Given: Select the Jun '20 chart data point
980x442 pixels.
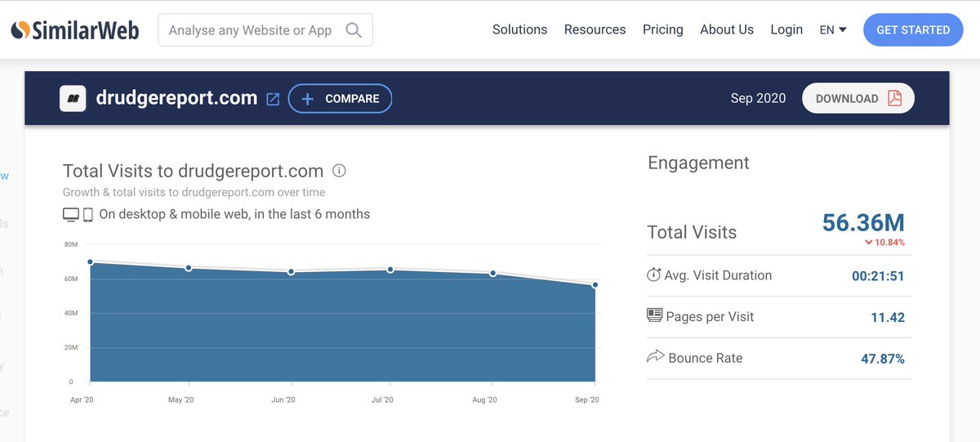Looking at the screenshot, I should pyautogui.click(x=291, y=271).
